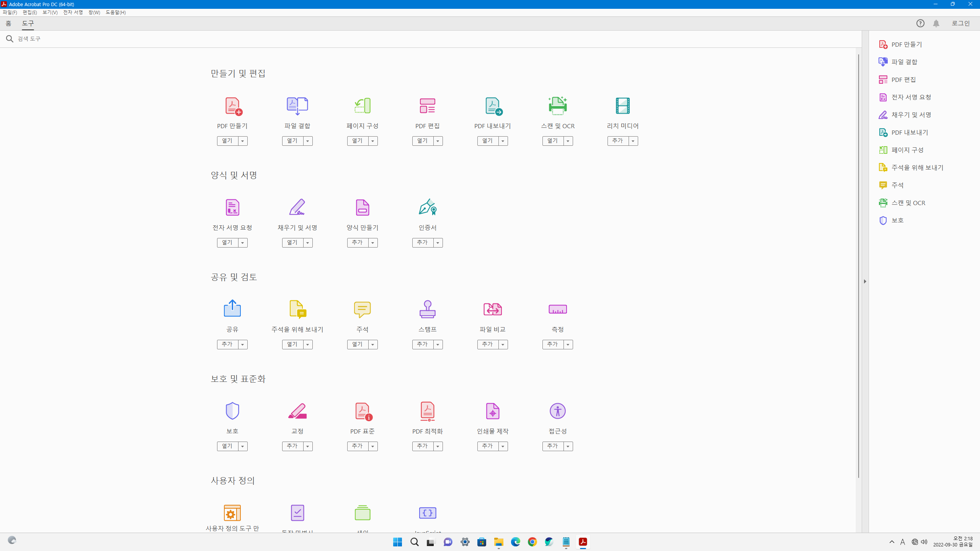Expand dropdown arrow for PDF 최적화 추가
The image size is (980, 551).
point(438,447)
